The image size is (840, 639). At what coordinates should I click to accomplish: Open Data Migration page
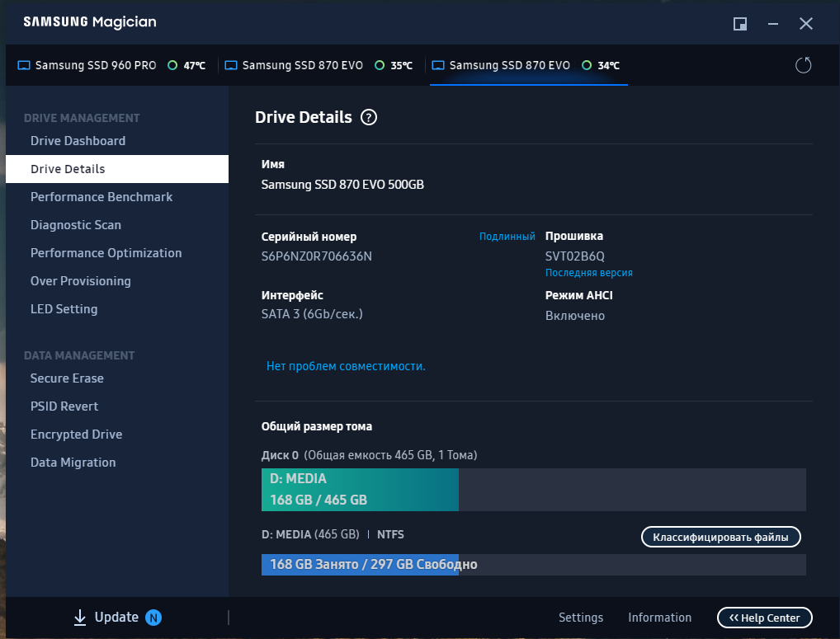(117, 463)
